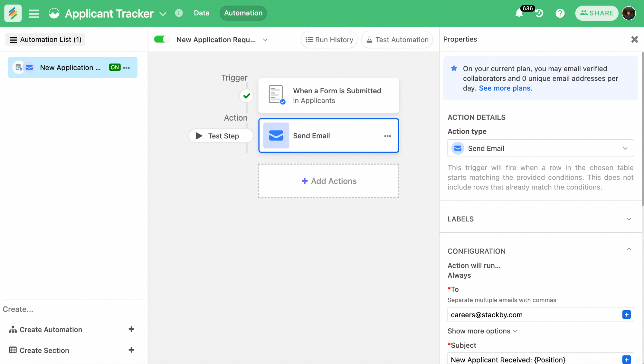
Task: Click the undo/restore history icon
Action: [x=539, y=13]
